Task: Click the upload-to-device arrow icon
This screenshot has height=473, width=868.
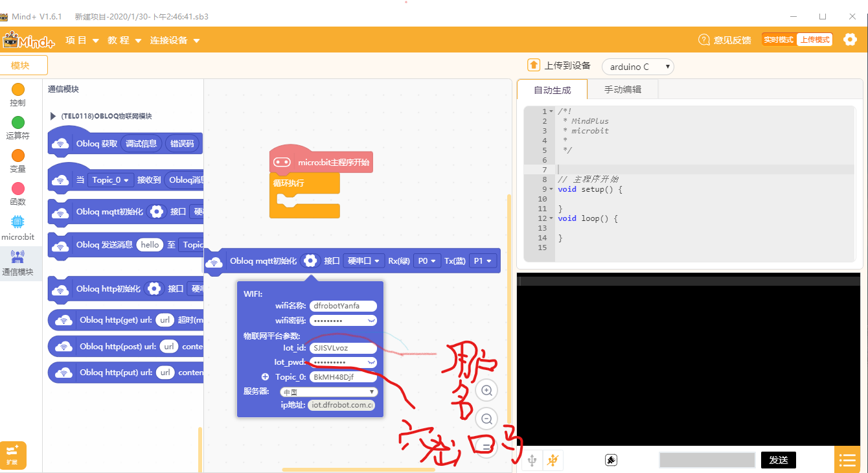Action: tap(534, 65)
